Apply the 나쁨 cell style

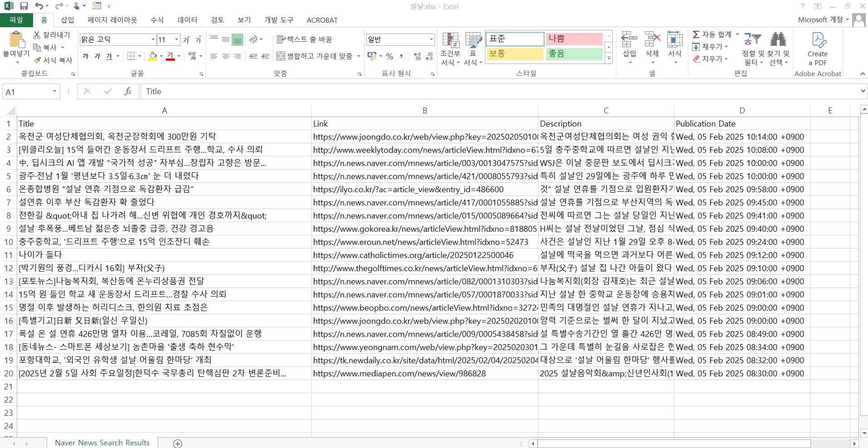coord(574,39)
